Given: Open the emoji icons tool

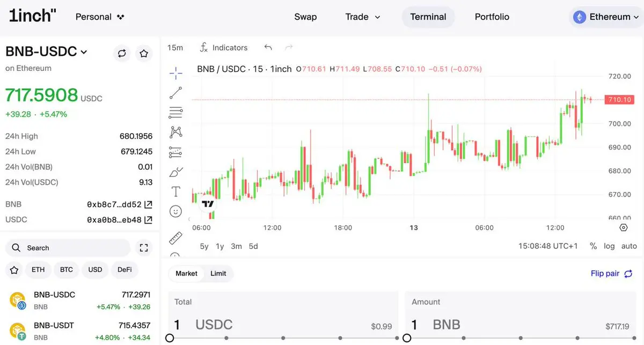Looking at the screenshot, I should [176, 211].
